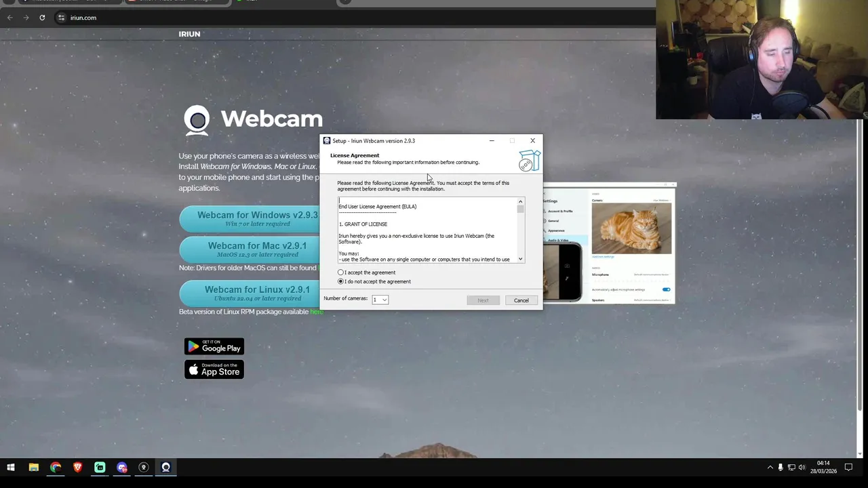Open Brave browser from the taskbar
The image size is (868, 488).
tap(77, 467)
